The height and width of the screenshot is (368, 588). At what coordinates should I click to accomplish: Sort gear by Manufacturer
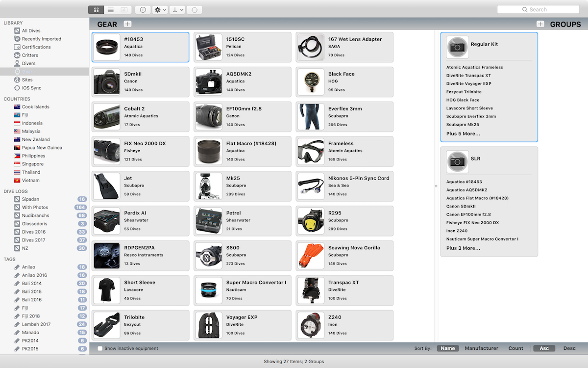481,348
